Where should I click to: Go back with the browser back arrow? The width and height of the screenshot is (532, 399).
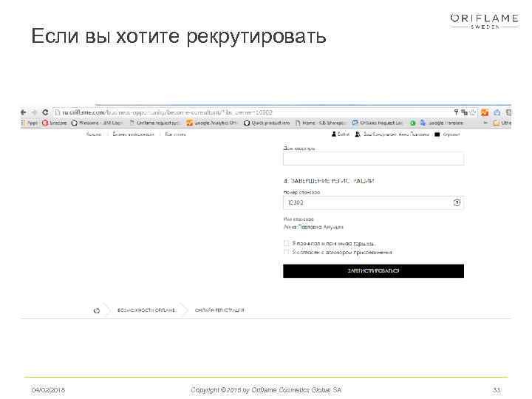(x=24, y=112)
